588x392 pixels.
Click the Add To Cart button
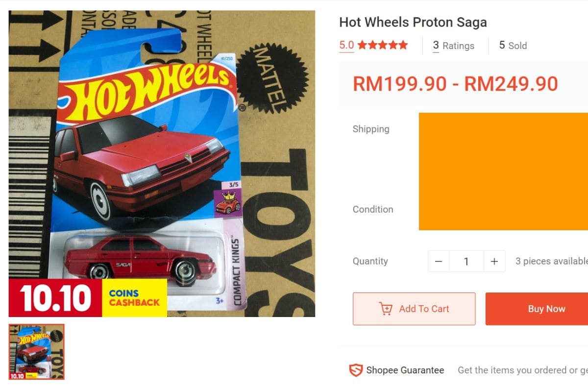point(414,309)
